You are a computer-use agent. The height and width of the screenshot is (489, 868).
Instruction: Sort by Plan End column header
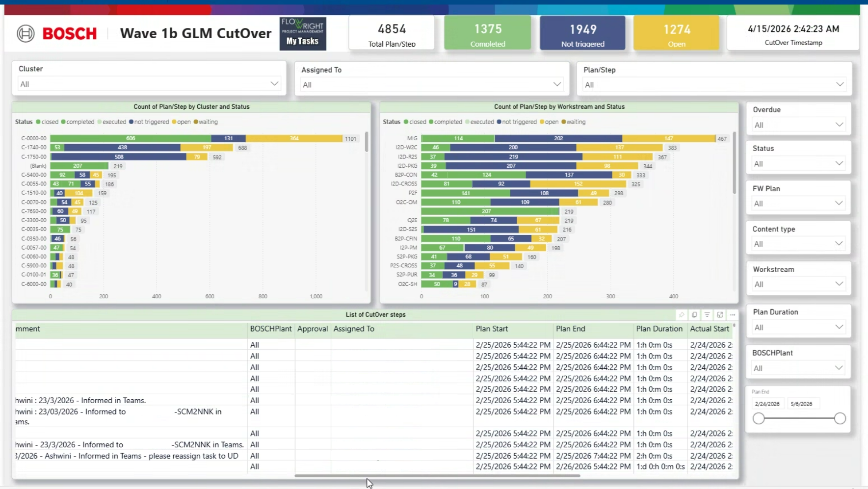(571, 329)
